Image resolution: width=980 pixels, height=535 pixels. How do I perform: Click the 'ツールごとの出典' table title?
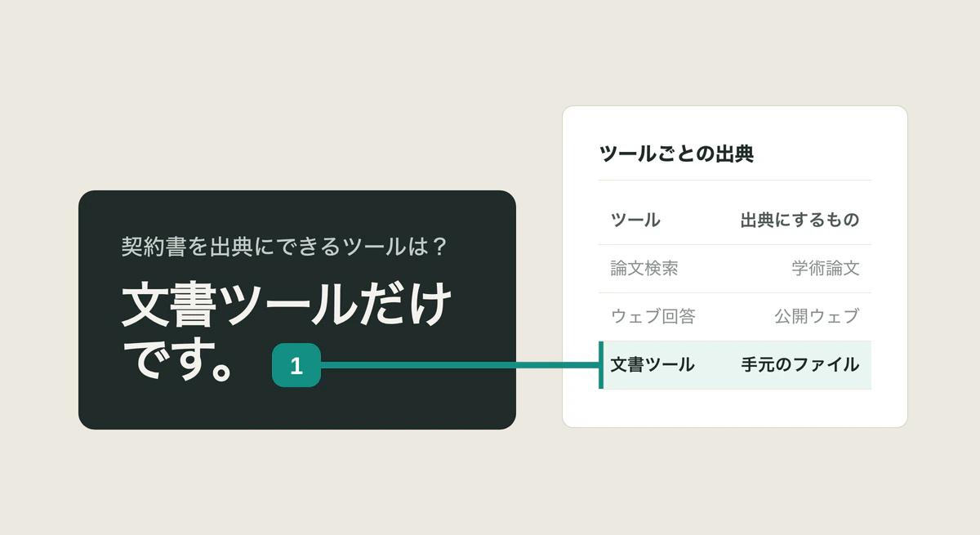pyautogui.click(x=676, y=154)
